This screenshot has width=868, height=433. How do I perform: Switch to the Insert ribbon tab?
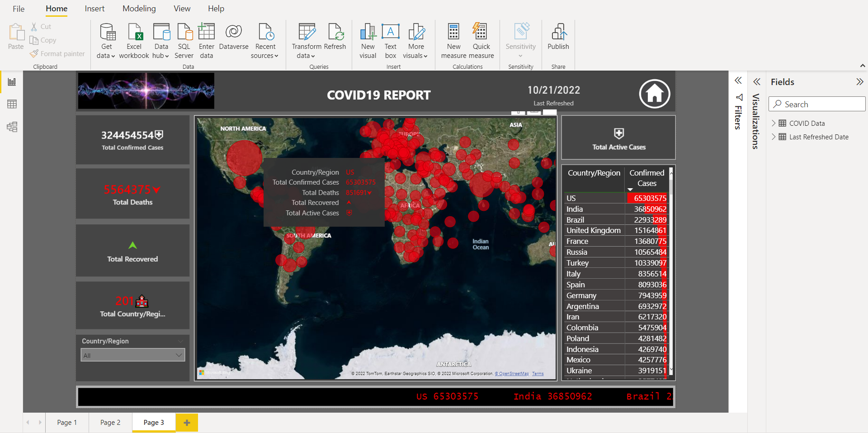coord(94,9)
